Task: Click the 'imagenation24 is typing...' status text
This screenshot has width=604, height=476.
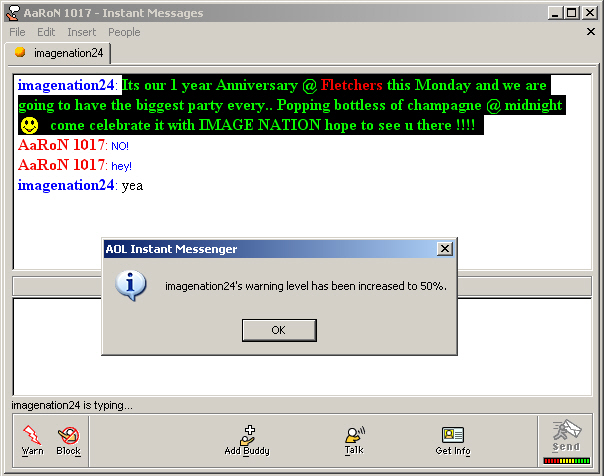Action: [72, 405]
